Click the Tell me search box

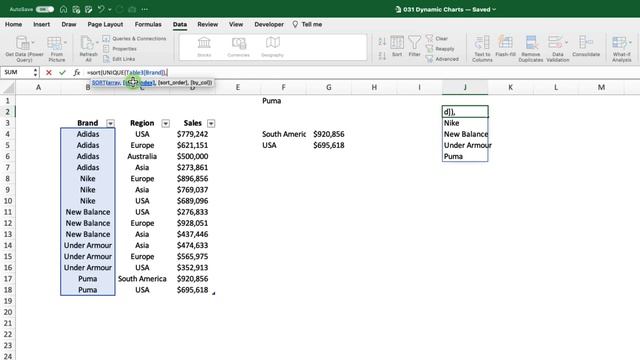point(307,24)
